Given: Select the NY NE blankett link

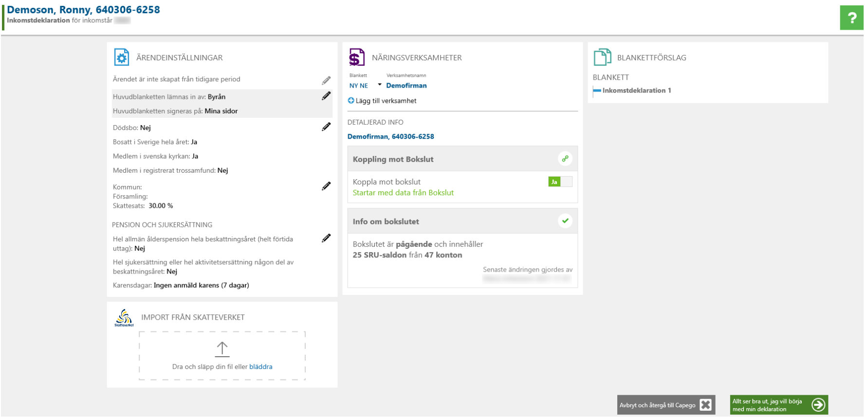Looking at the screenshot, I should 359,86.
